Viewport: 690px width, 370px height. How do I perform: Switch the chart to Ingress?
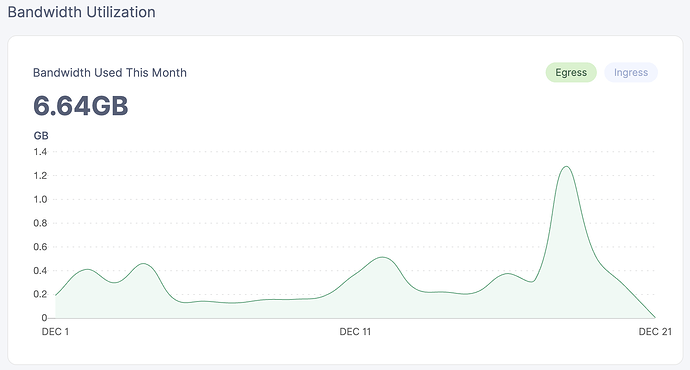[x=631, y=73]
